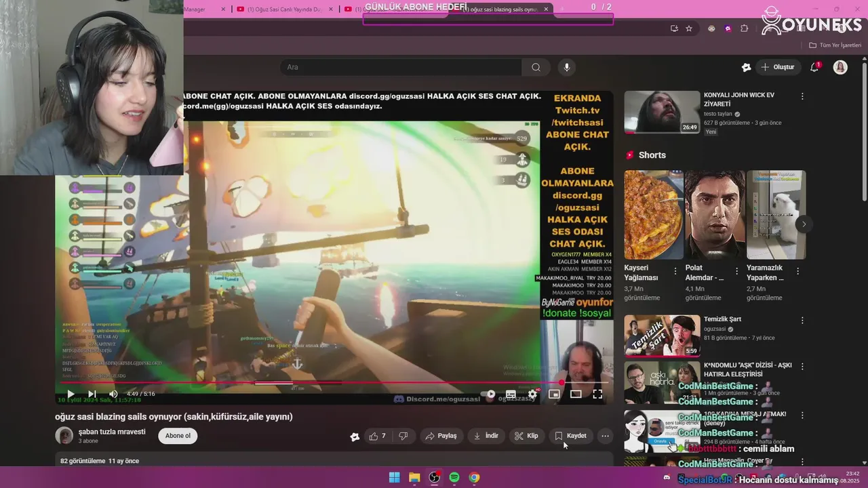Open Tüm Yer İşaretleri bookmarks folder

(835, 45)
